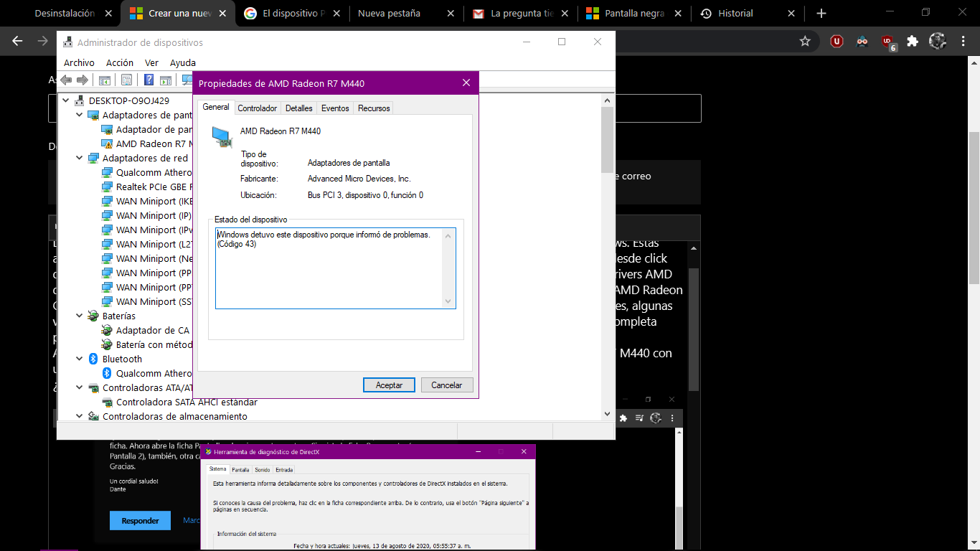Click the Device Manager scrollbar down arrow
980x551 pixels.
[608, 414]
